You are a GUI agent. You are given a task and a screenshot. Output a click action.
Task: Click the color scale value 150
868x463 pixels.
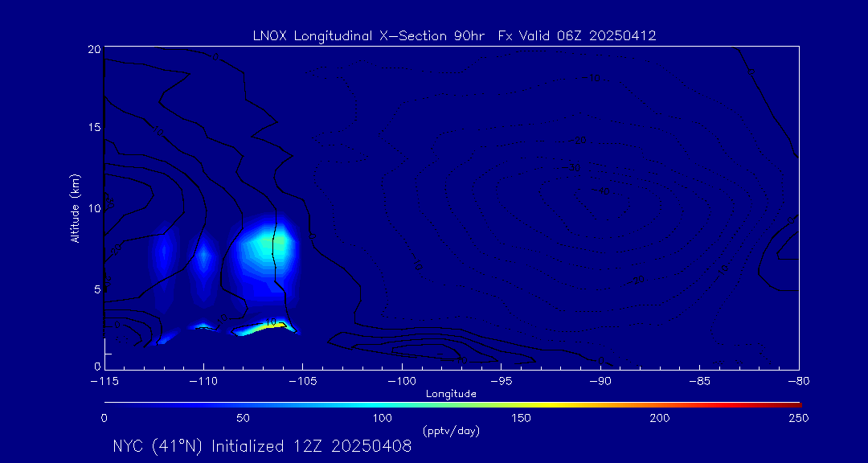pos(522,418)
